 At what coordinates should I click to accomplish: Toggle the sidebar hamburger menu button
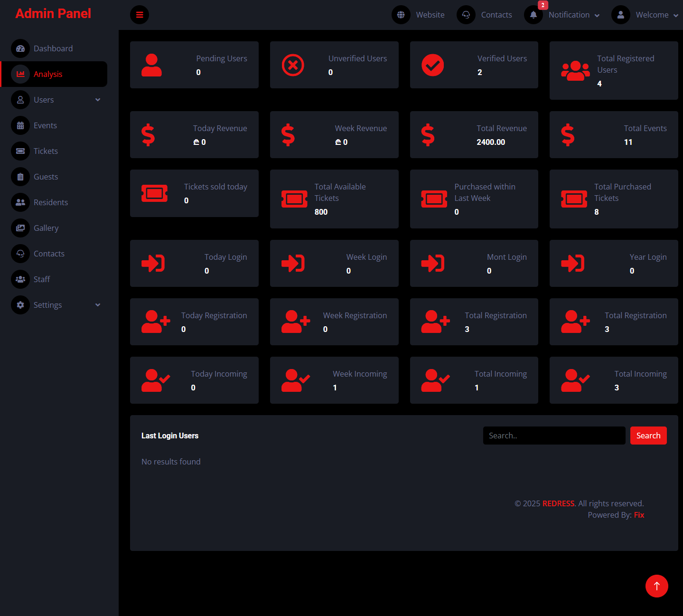tap(139, 15)
